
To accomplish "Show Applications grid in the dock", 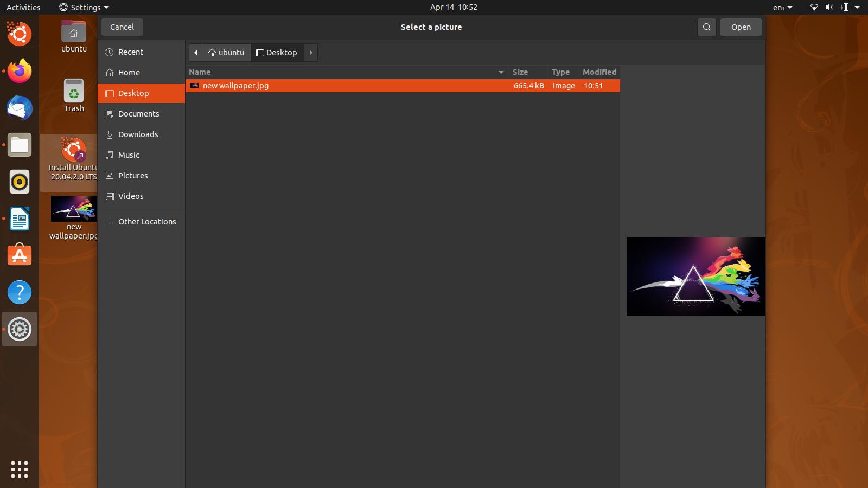I will (x=20, y=470).
